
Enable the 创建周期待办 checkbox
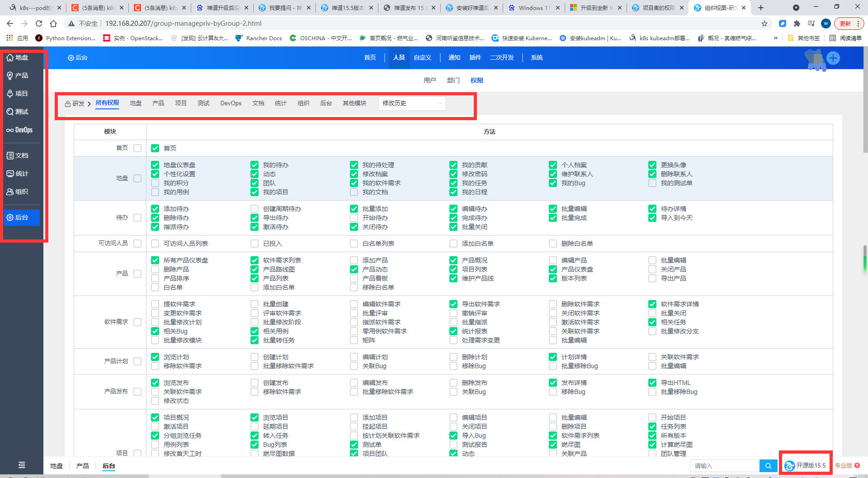pyautogui.click(x=255, y=209)
